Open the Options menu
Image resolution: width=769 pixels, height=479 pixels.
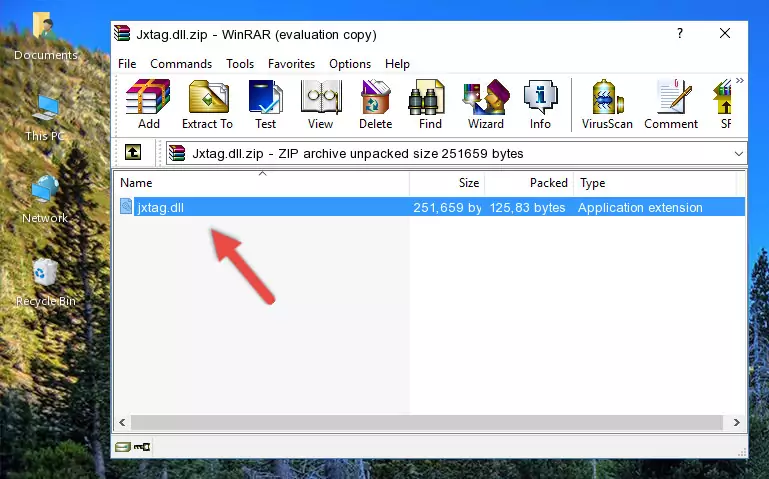(350, 64)
